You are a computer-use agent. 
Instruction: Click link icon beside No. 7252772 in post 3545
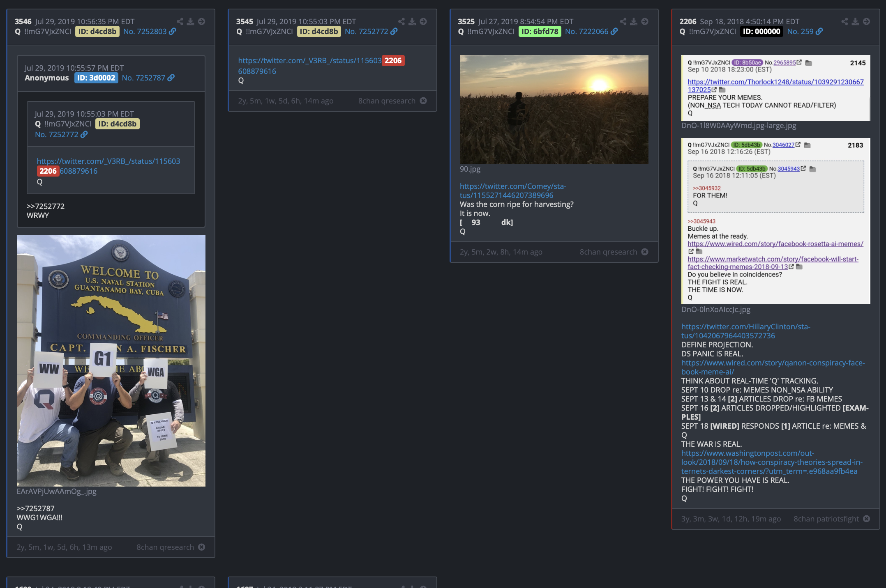coord(394,31)
